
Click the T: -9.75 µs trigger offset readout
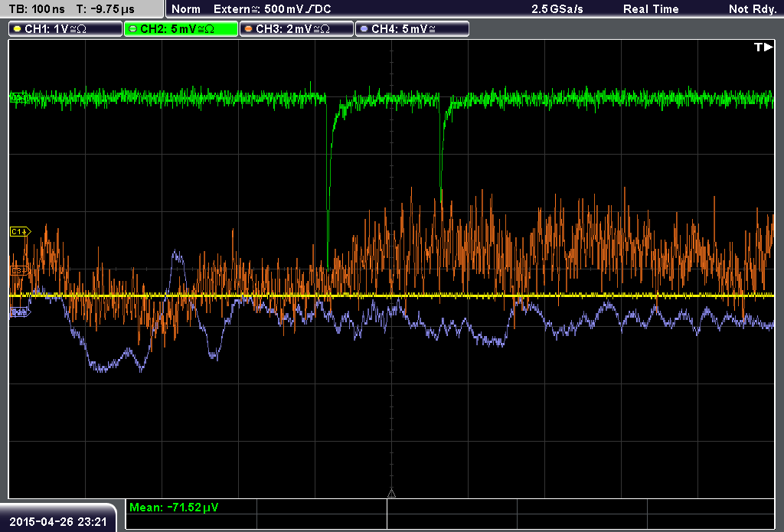(x=105, y=9)
